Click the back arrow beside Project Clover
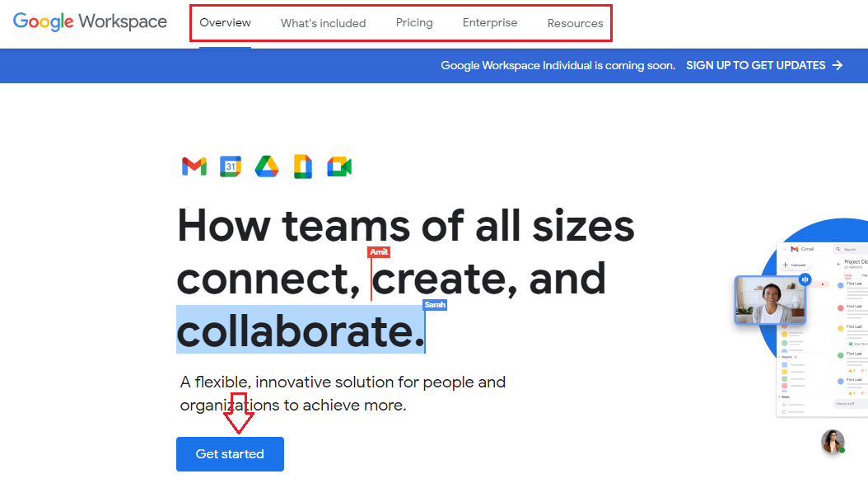The width and height of the screenshot is (868, 502). [x=838, y=263]
